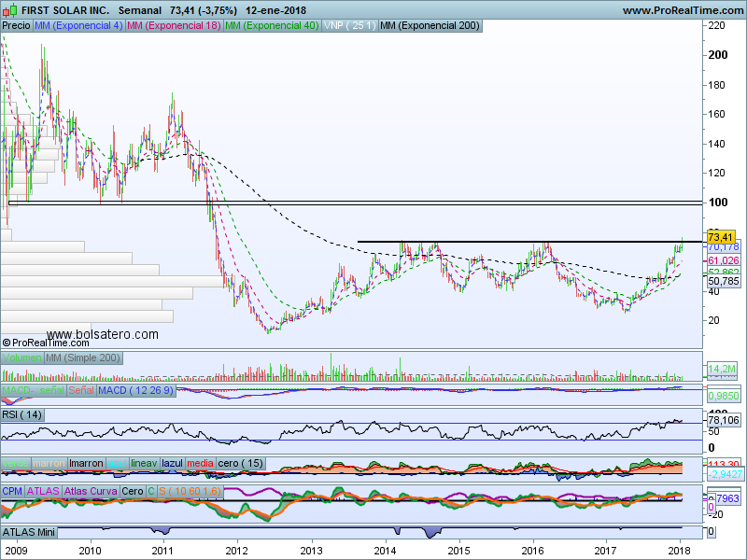The image size is (747, 560).
Task: Open the S ( 10 60 1.6) label
Action: (190, 491)
